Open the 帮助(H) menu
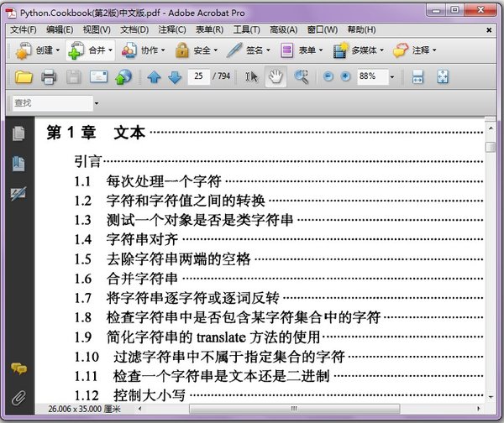Viewport: 504px width, 423px height. (361, 30)
